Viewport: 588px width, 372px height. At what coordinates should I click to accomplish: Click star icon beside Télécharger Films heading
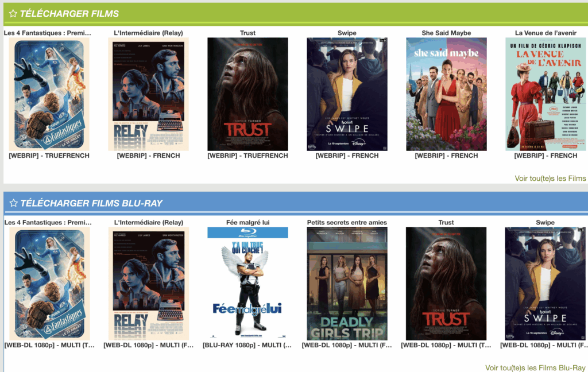pos(13,14)
